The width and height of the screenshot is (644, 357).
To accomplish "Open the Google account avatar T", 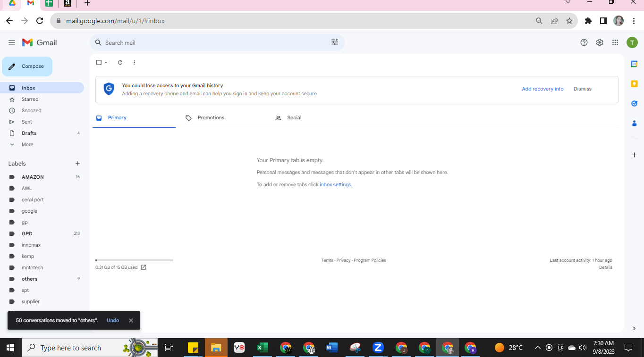I will click(632, 42).
